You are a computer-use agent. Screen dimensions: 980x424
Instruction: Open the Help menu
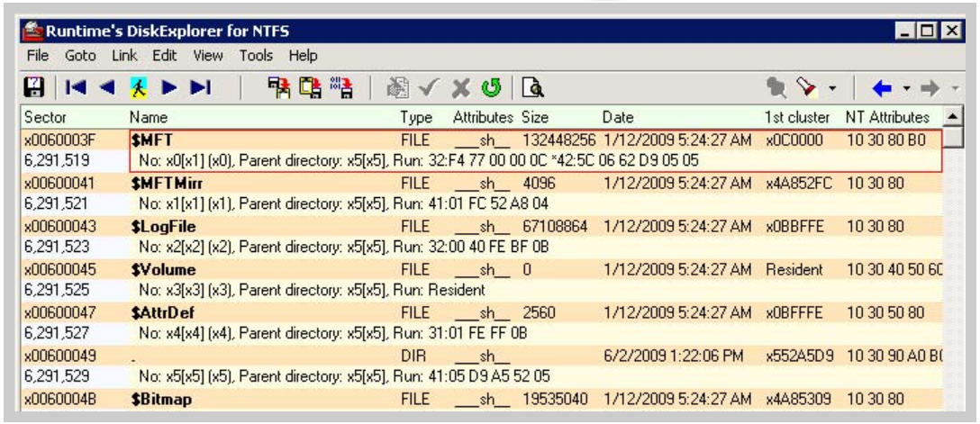304,56
